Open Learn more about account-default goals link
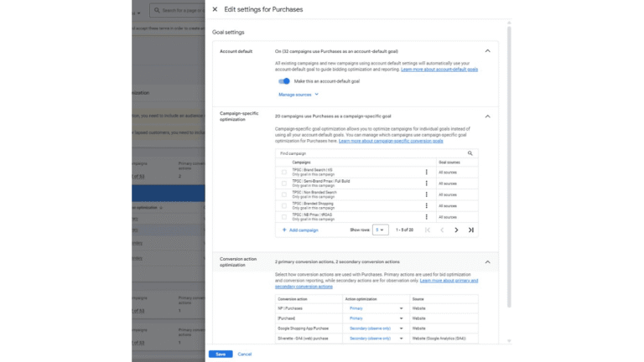Viewport: 644px width, 362px height. pos(439,70)
